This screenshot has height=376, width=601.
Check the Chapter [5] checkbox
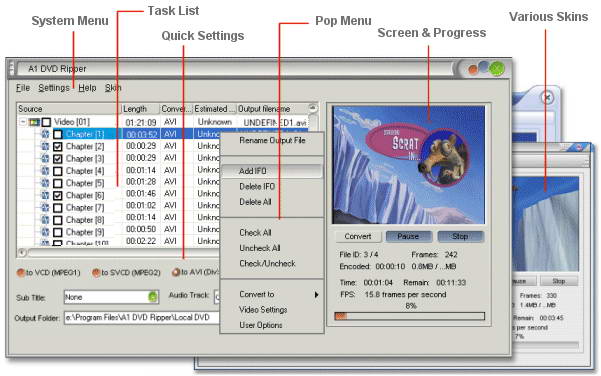57,183
